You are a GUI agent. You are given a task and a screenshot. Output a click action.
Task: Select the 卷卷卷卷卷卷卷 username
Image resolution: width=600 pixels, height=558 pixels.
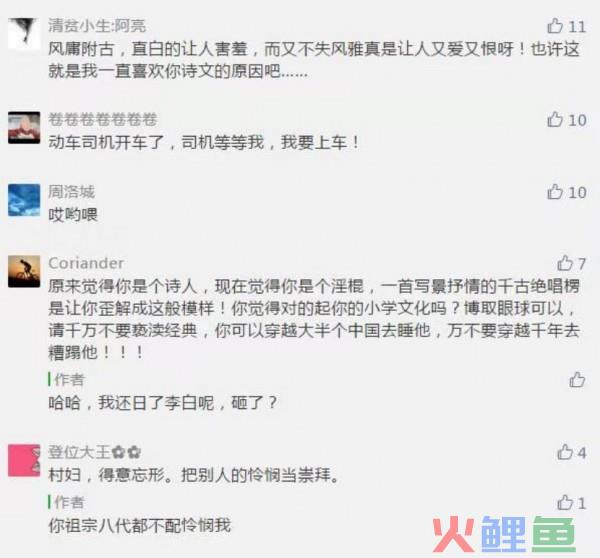[103, 119]
